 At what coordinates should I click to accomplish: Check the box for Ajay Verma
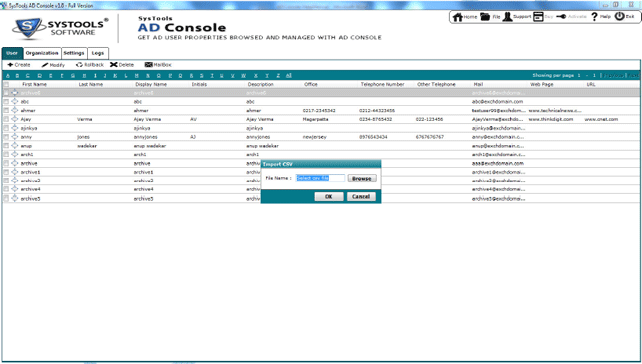6,119
